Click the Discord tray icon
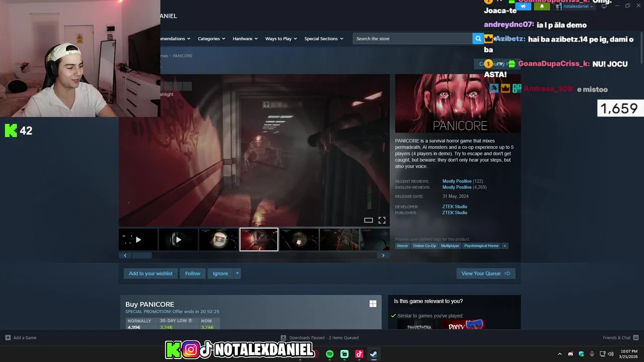Screen dimensions: 644x362 (571, 354)
